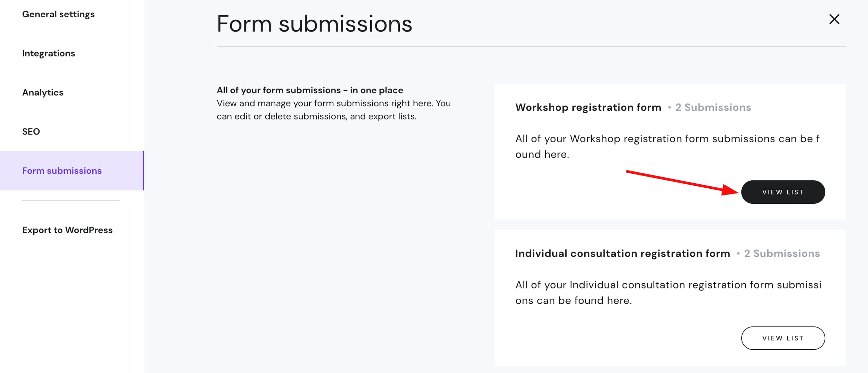The width and height of the screenshot is (868, 373).
Task: View list for Workshop registration form
Action: [783, 192]
